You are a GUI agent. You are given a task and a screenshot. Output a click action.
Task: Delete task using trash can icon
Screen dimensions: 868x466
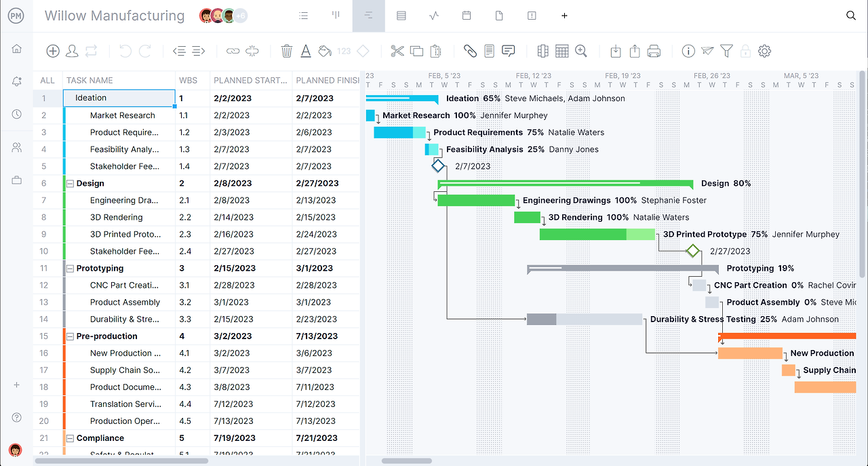click(x=287, y=51)
